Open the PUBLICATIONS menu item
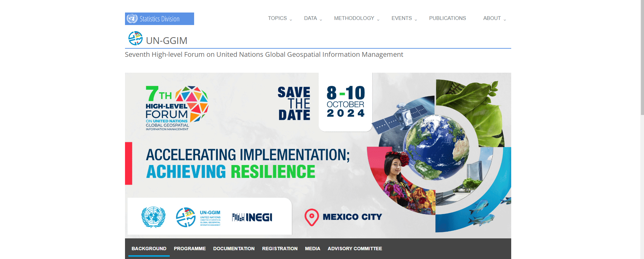The image size is (644, 259). click(448, 18)
